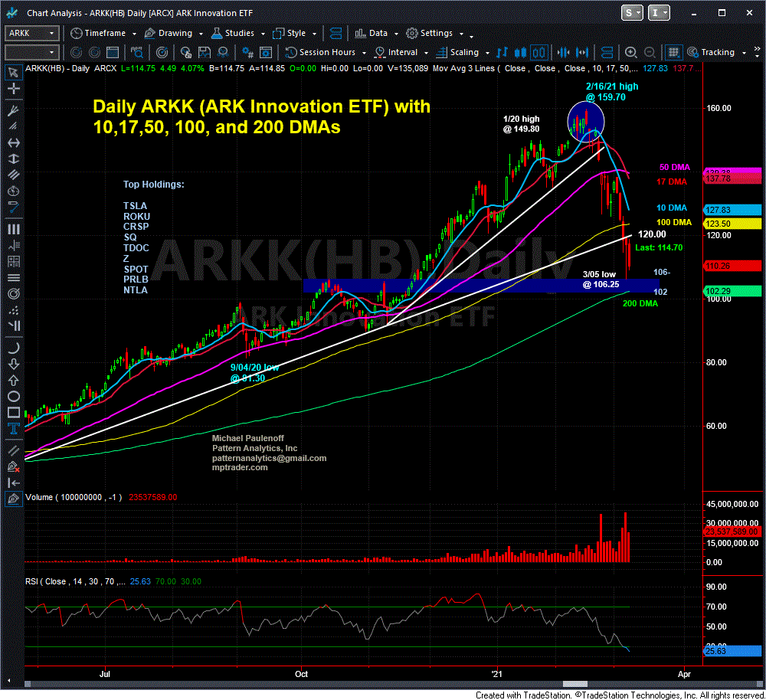Open the Settings menu
The height and width of the screenshot is (700, 766).
click(x=434, y=33)
